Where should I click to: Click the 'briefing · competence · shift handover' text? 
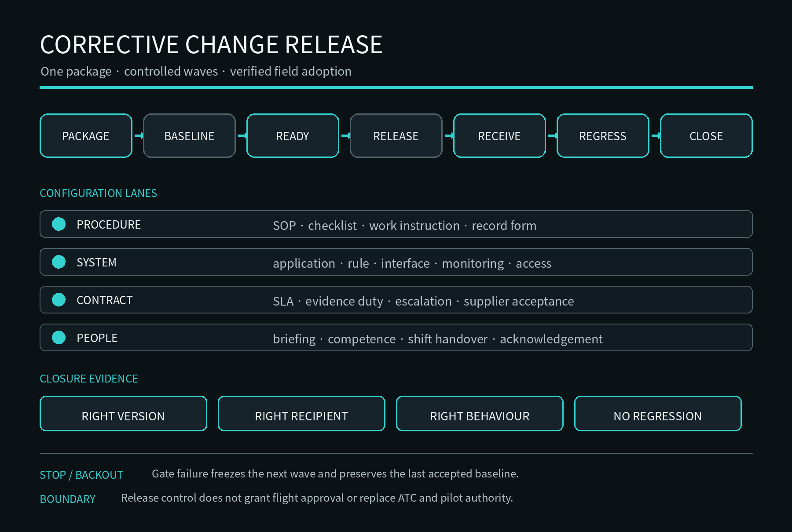tap(438, 339)
